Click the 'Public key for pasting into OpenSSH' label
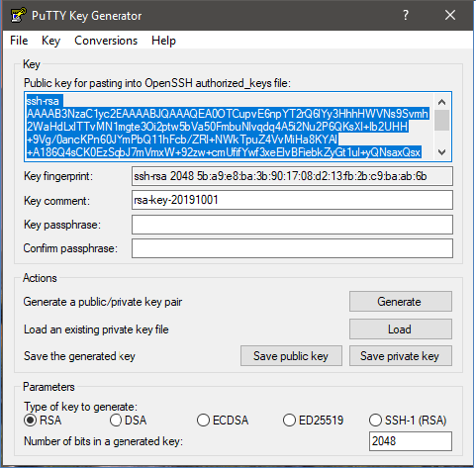This screenshot has width=476, height=469. coord(157,83)
